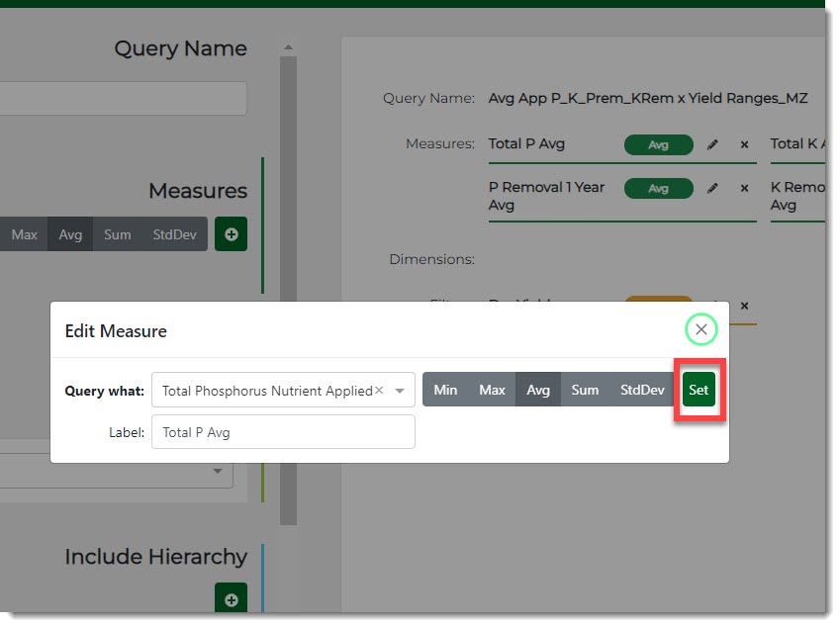Edit the Total P Avg measure pencil
Viewport: 840px width, 627px height.
pyautogui.click(x=713, y=144)
